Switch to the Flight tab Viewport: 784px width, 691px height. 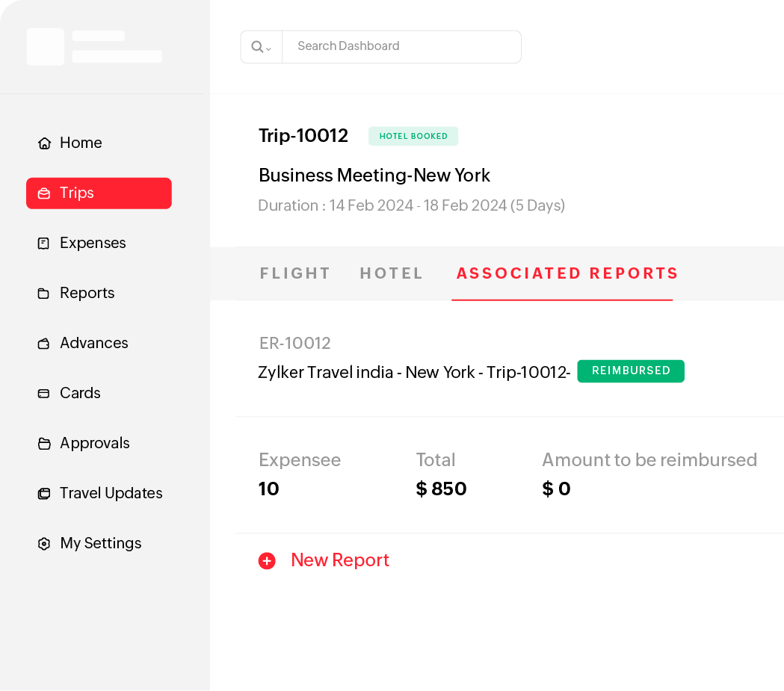(x=295, y=273)
